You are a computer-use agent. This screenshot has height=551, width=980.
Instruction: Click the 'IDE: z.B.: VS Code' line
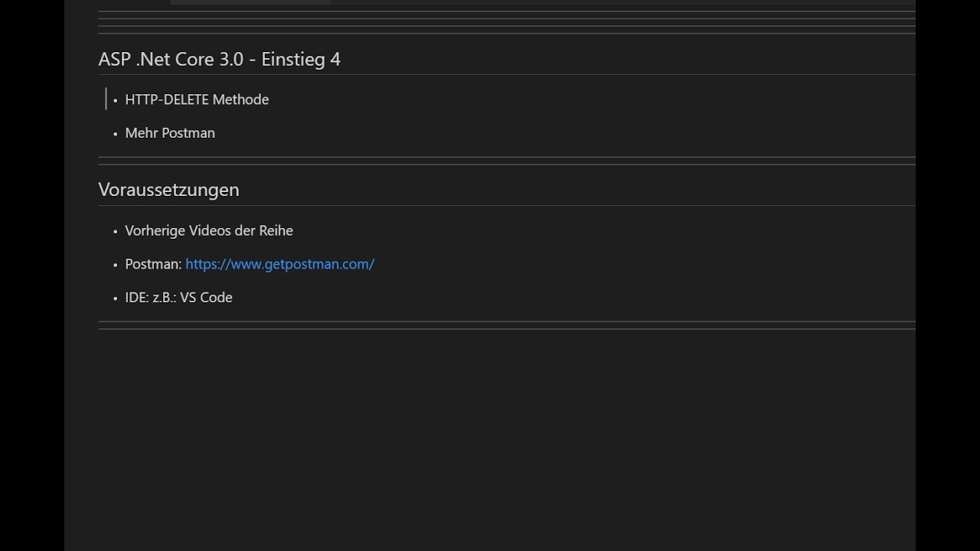click(178, 298)
